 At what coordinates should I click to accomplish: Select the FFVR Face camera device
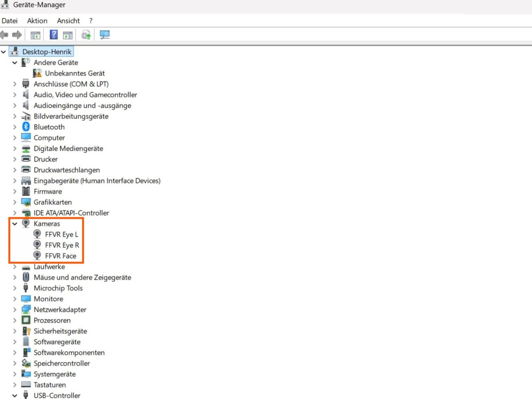coord(61,256)
